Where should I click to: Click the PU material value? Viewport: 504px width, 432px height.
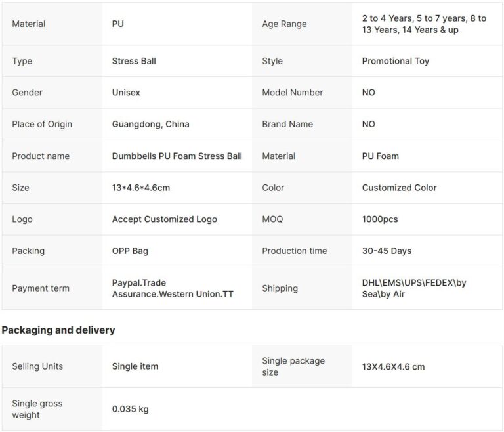(x=118, y=24)
